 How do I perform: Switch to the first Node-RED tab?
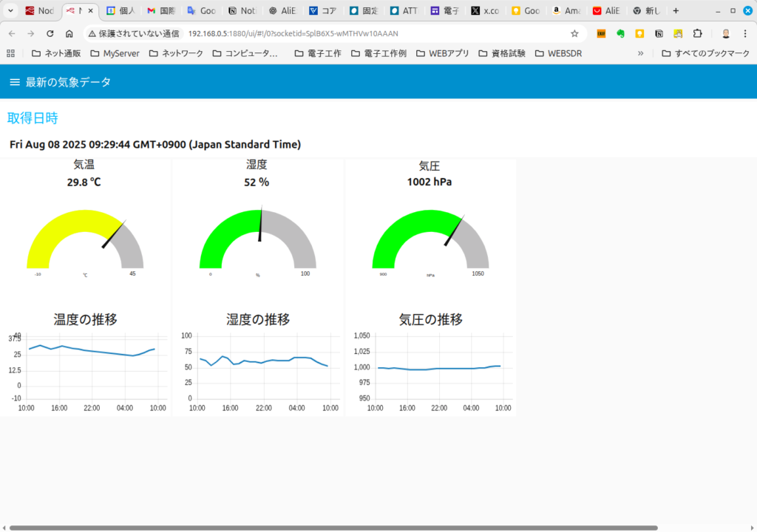[x=40, y=10]
